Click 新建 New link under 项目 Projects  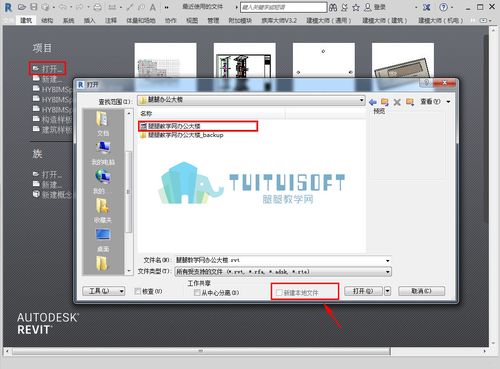tap(47, 79)
